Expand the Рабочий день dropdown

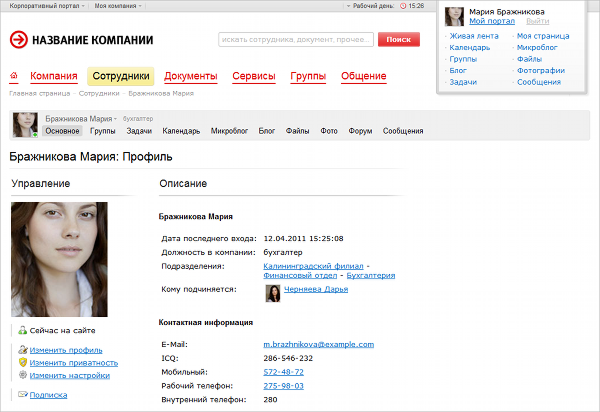pos(370,6)
